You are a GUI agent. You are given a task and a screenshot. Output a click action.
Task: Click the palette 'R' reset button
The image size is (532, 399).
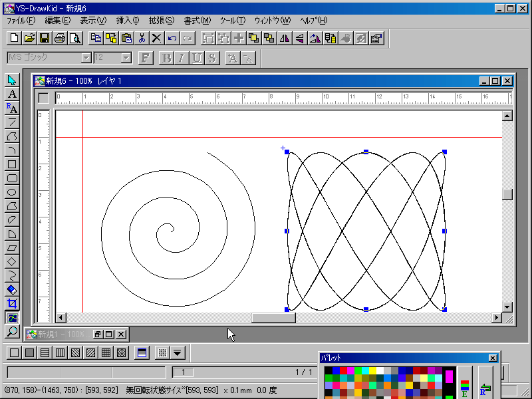[485, 383]
